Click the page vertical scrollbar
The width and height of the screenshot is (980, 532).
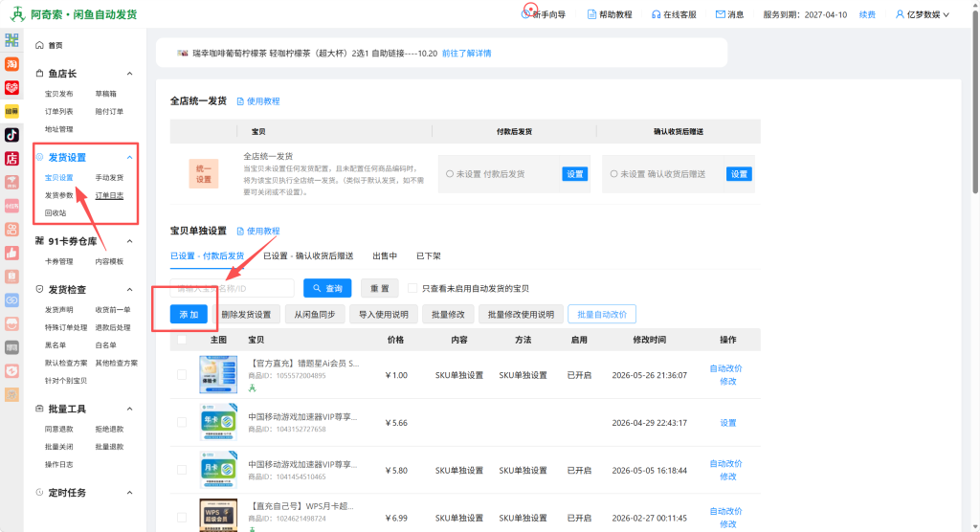tap(975, 100)
